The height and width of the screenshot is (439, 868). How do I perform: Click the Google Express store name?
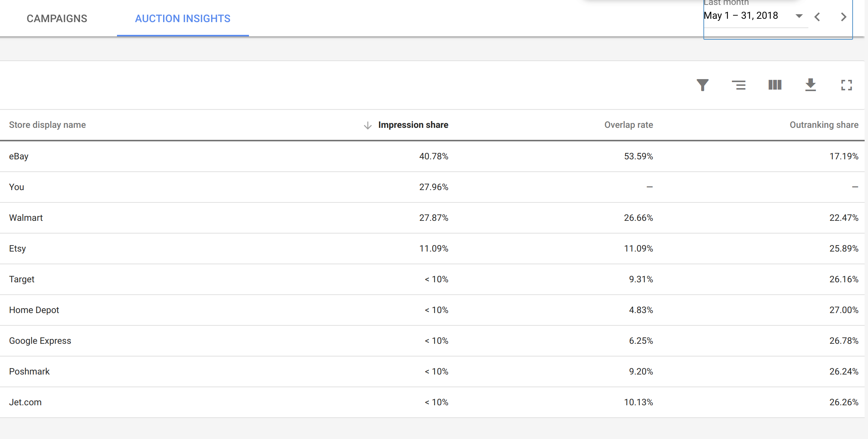point(40,341)
